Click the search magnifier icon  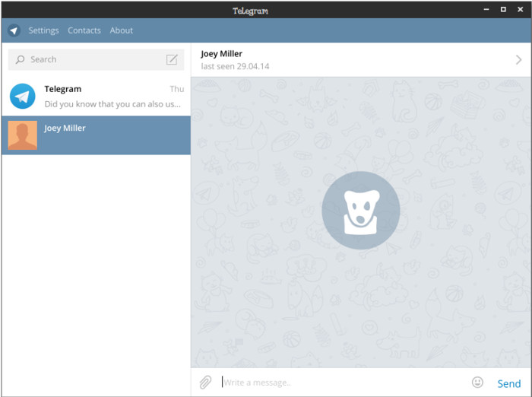(20, 59)
